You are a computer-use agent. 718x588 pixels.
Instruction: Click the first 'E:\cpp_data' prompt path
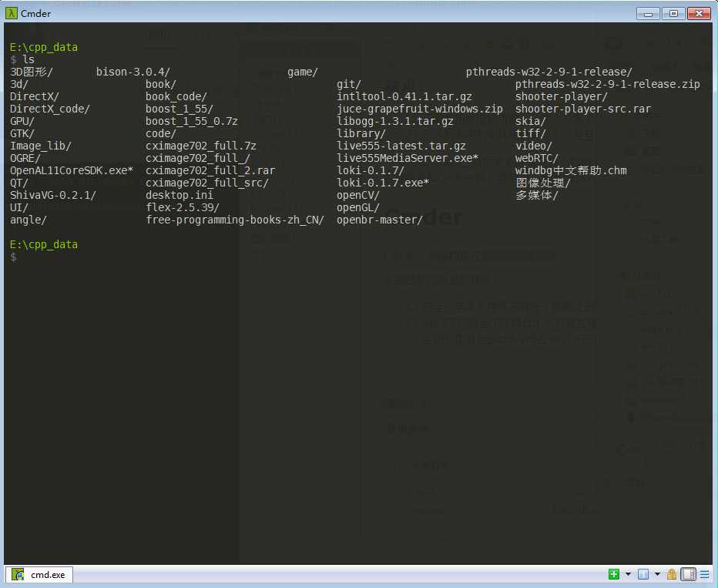click(43, 47)
